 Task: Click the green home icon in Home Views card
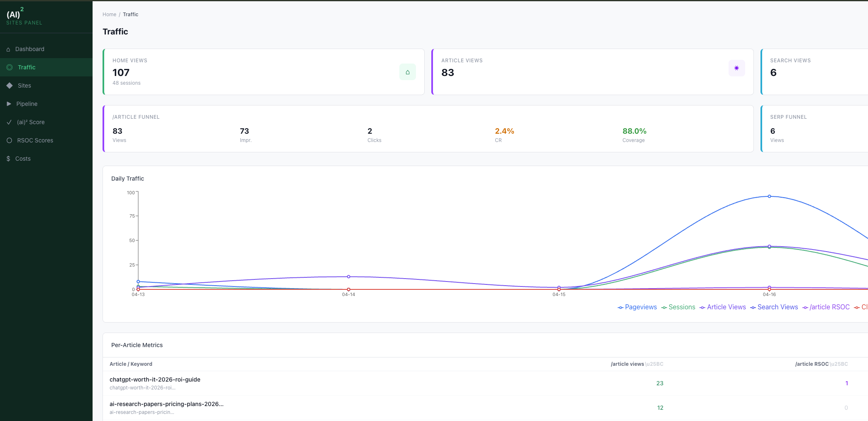click(x=408, y=72)
